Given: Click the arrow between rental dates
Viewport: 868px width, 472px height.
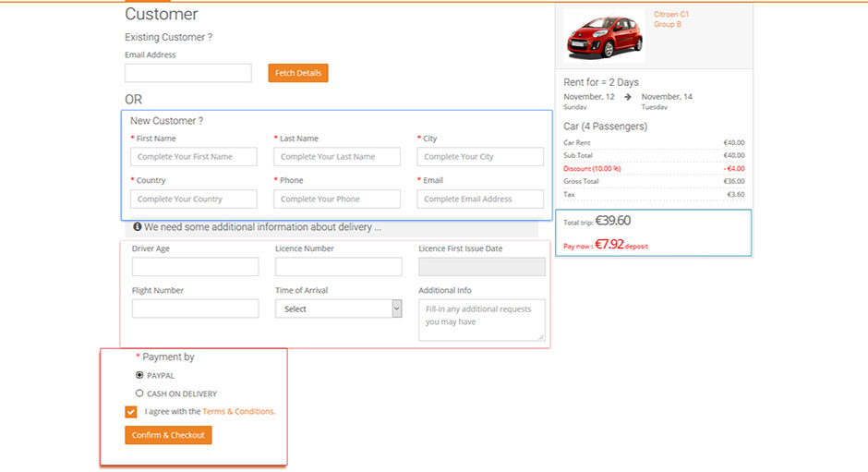Looking at the screenshot, I should coord(628,97).
